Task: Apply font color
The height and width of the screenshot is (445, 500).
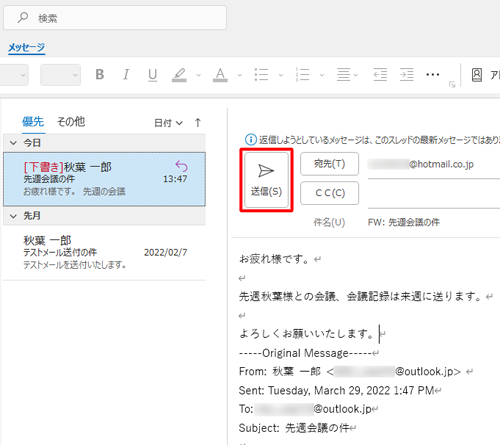Action: [220, 75]
